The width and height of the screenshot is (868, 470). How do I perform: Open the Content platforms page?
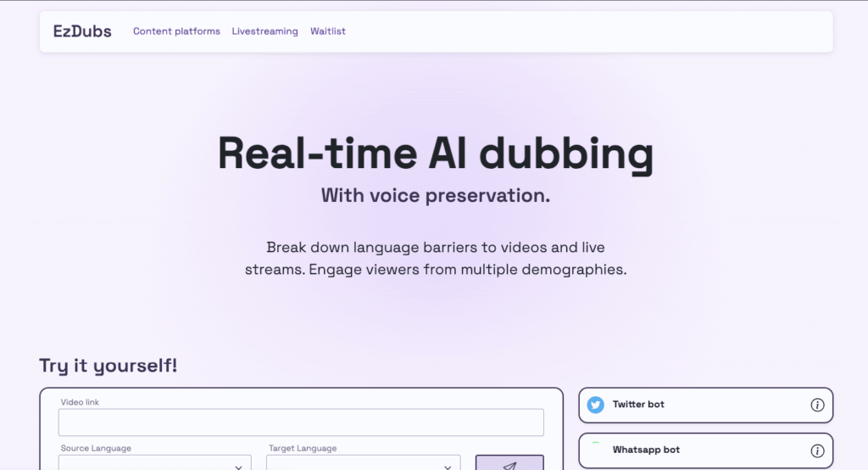pos(176,31)
